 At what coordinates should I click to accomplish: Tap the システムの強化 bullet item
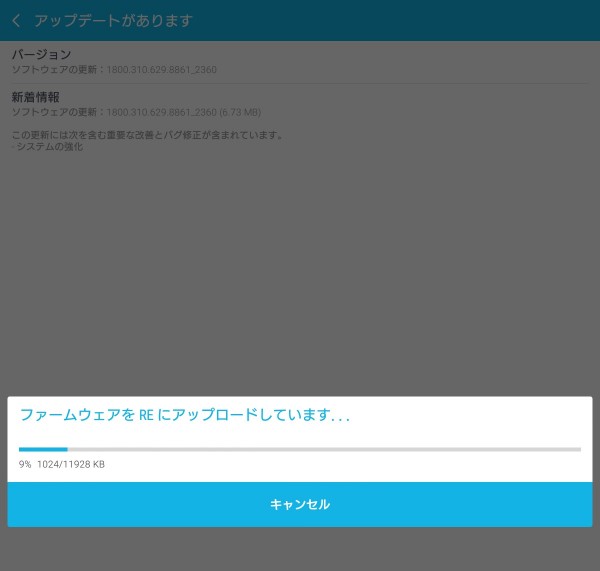click(x=49, y=147)
